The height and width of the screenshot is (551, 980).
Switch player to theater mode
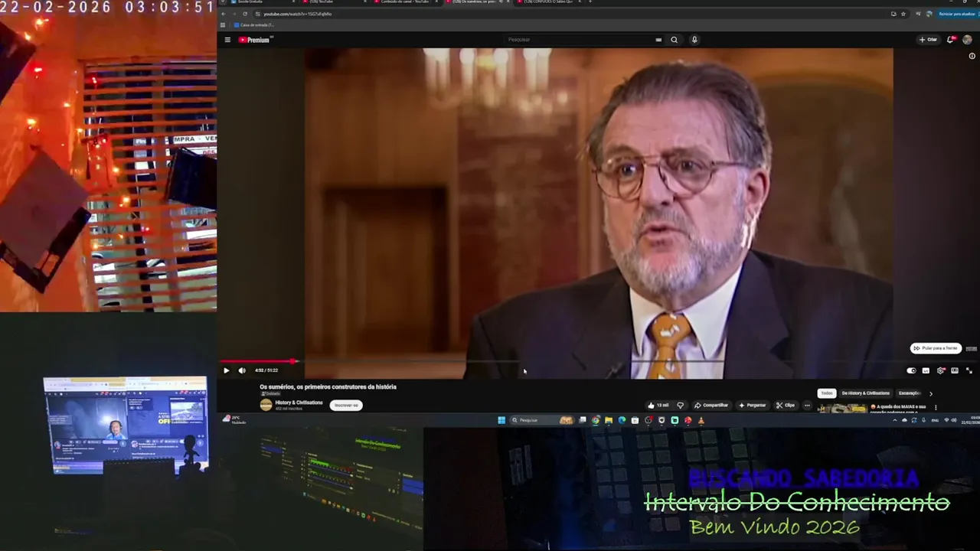point(955,370)
